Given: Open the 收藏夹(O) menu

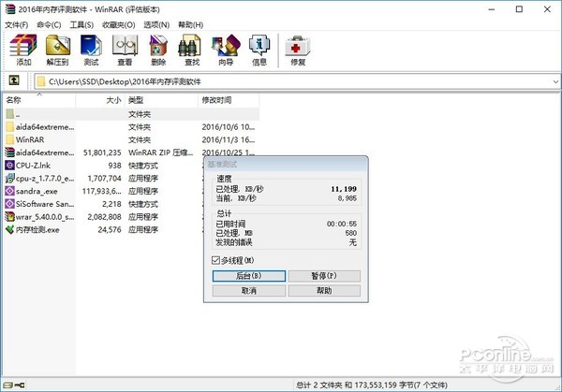Looking at the screenshot, I should coord(119,24).
